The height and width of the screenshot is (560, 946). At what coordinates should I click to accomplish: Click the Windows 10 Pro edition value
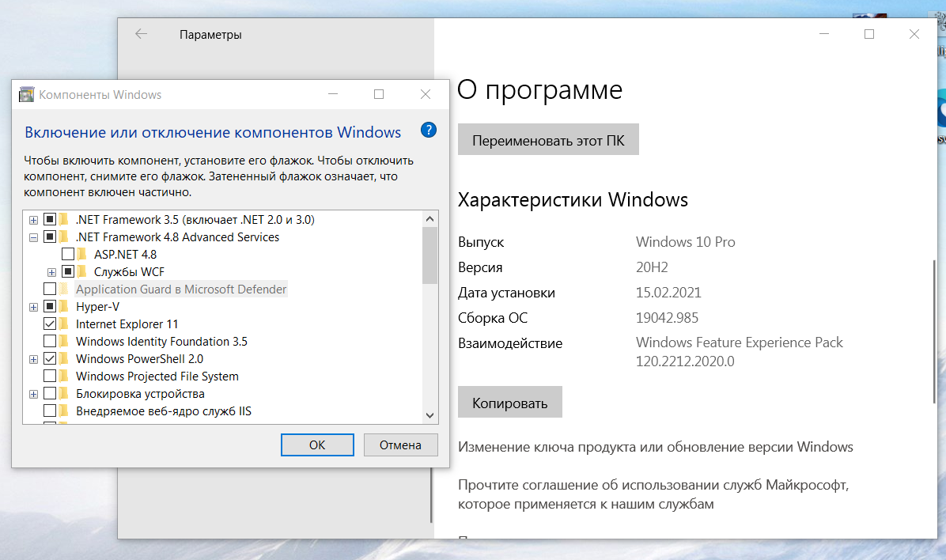pyautogui.click(x=685, y=242)
